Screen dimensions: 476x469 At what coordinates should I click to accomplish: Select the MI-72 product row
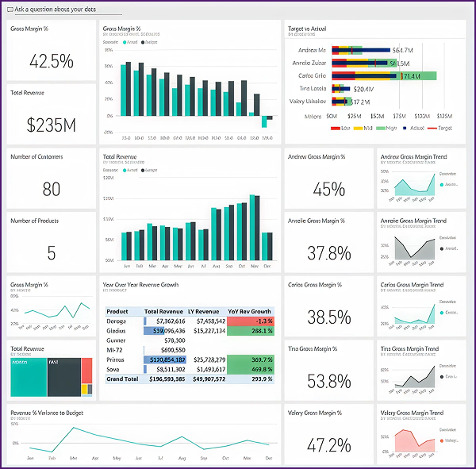[x=190, y=350]
